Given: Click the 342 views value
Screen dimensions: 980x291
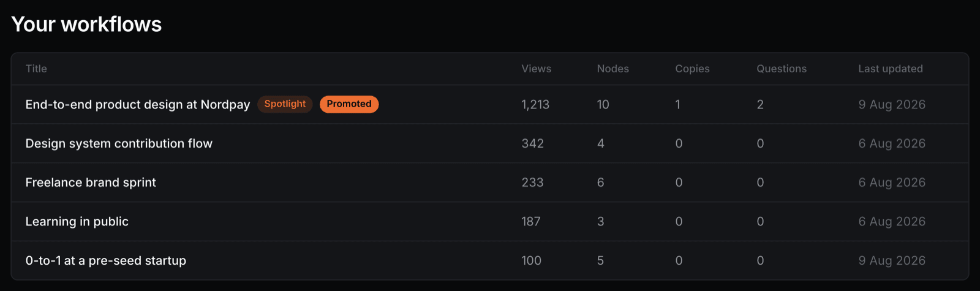Looking at the screenshot, I should point(533,143).
